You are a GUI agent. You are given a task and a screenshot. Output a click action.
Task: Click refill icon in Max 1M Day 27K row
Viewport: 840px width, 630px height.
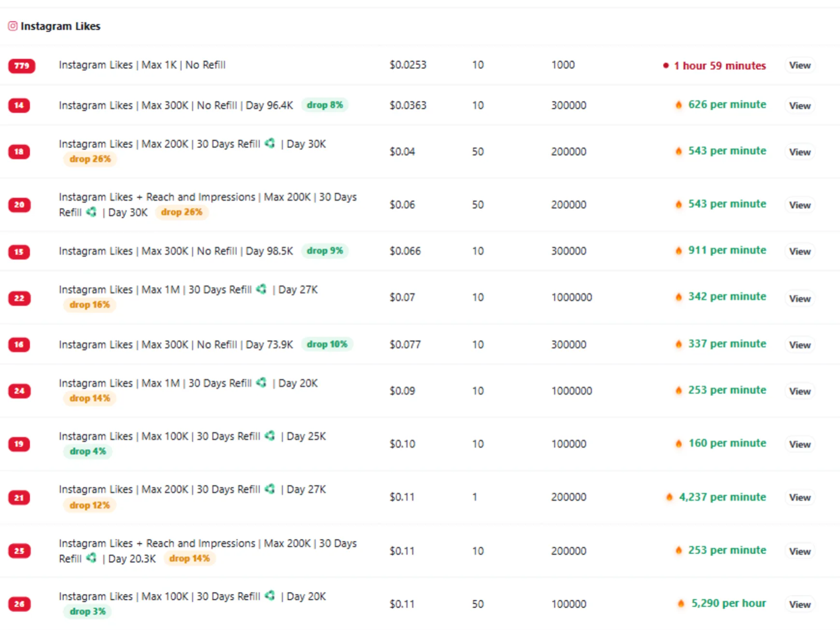click(261, 289)
